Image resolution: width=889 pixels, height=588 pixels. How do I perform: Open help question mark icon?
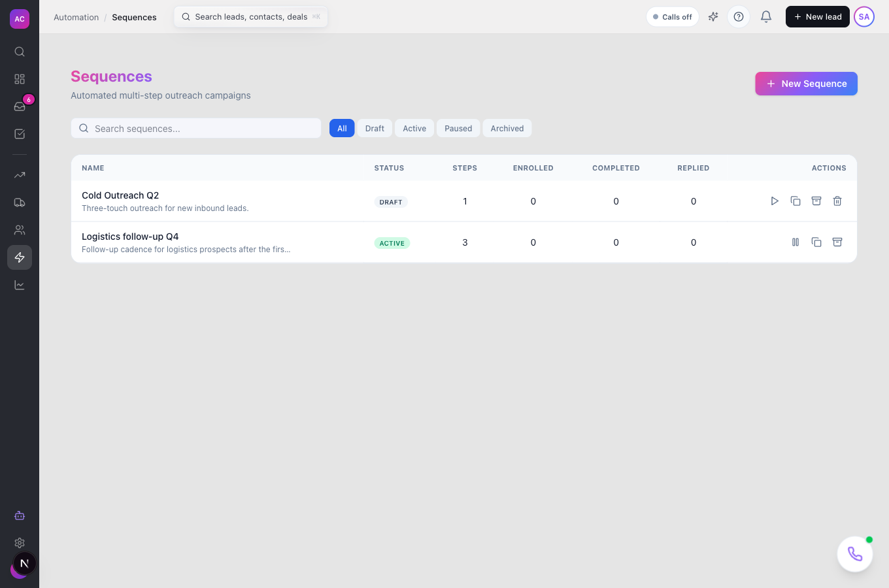tap(739, 17)
